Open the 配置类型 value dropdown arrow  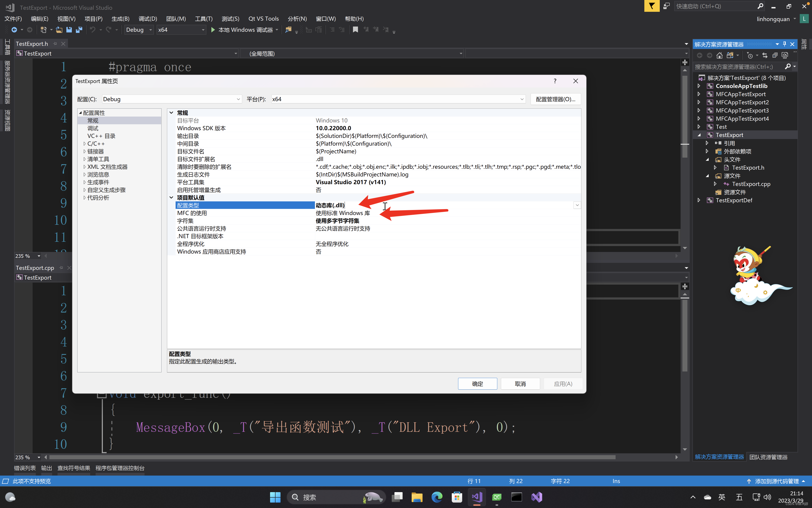[x=577, y=205]
